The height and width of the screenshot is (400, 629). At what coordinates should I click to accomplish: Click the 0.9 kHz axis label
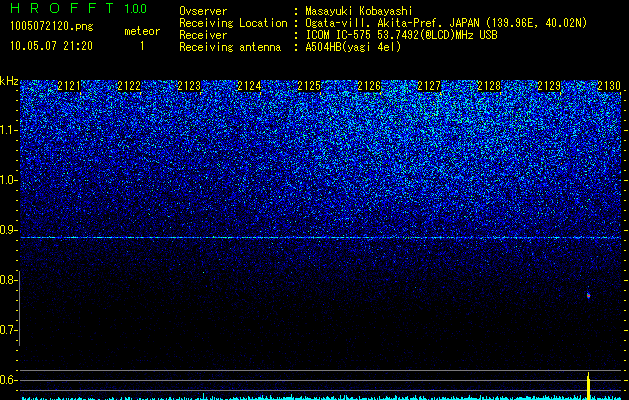pos(8,230)
